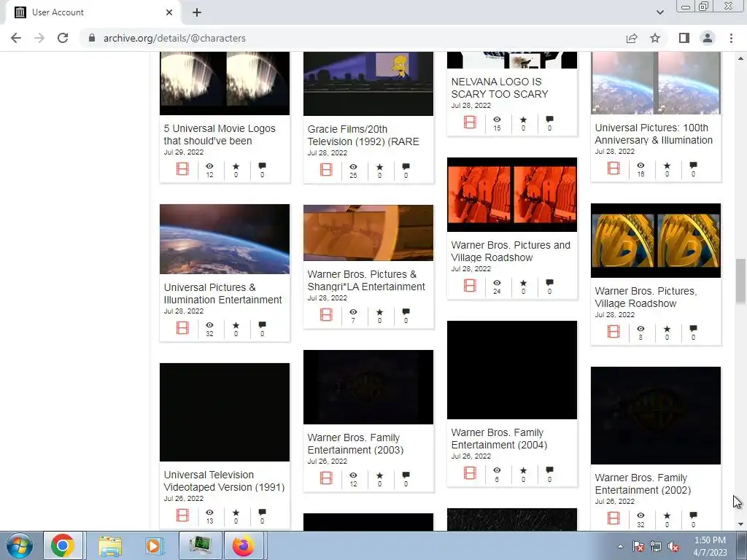The image size is (747, 560).
Task: Click favorites star on Universal 100th Anniversary card
Action: coord(667,166)
